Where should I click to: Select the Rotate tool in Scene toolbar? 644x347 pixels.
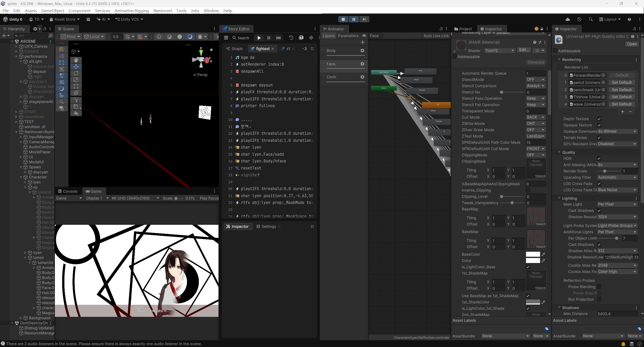pos(76,73)
